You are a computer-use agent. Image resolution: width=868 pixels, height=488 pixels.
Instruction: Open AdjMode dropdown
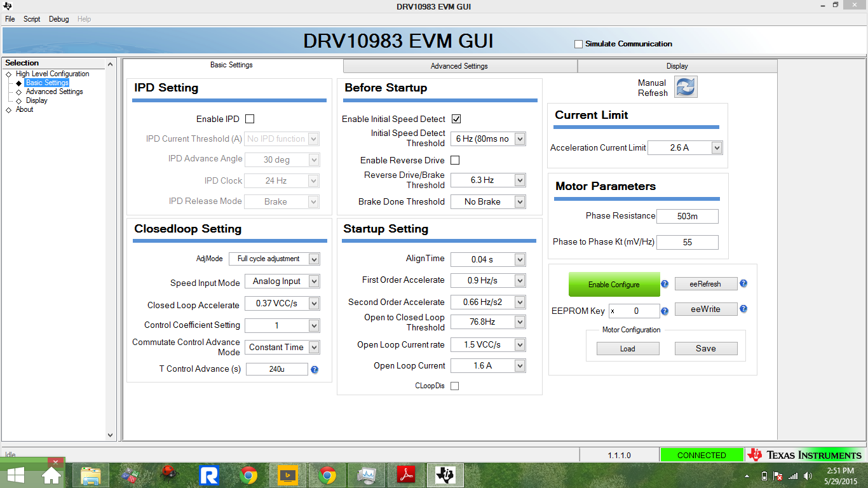tap(313, 259)
